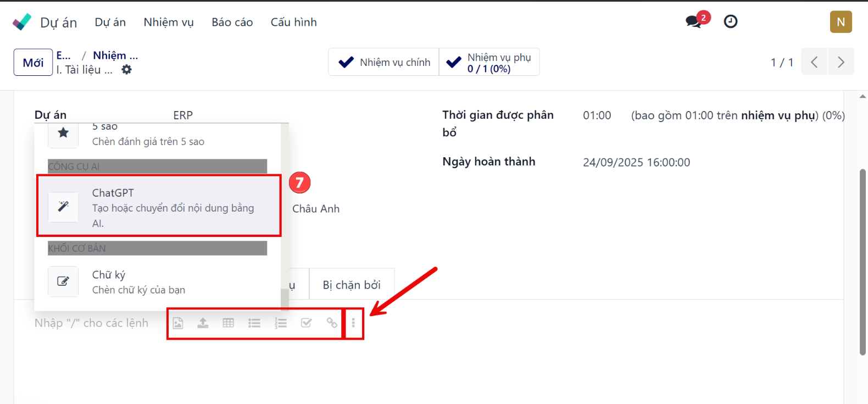This screenshot has width=868, height=404.
Task: Add a bulleted list
Action: (x=254, y=323)
